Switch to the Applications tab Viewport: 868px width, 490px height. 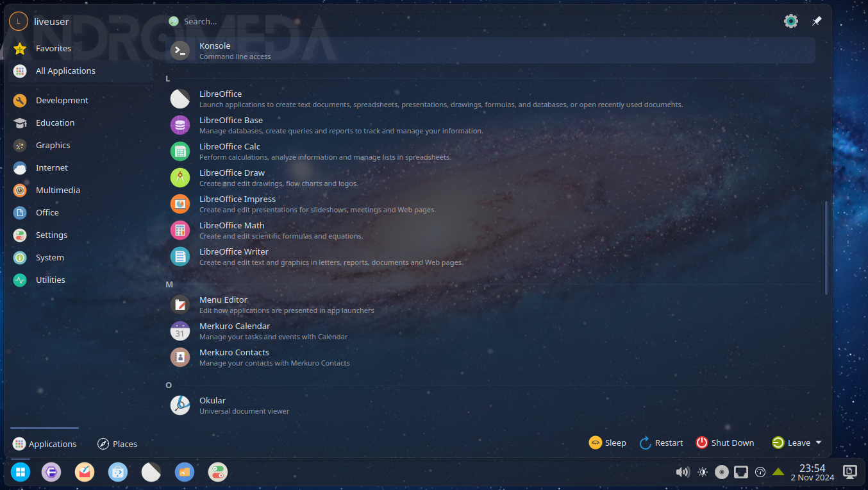45,443
